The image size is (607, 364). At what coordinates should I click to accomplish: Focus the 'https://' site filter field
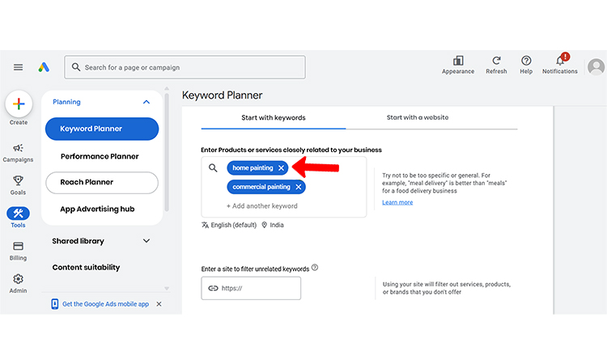(x=251, y=288)
